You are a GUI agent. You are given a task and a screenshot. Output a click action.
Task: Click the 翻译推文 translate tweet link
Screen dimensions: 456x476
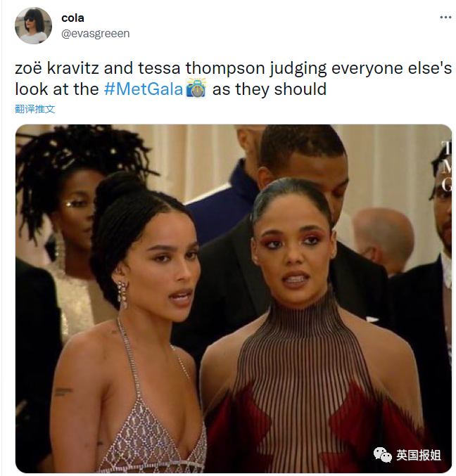click(x=35, y=109)
